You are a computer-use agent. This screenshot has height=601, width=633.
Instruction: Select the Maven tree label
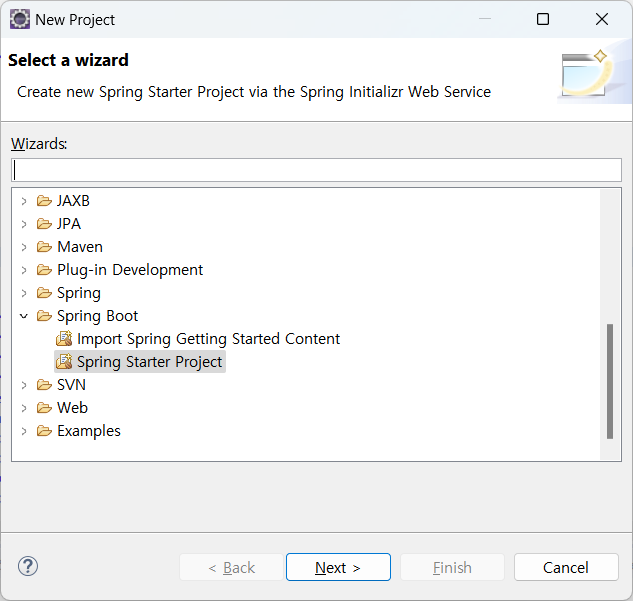coord(80,247)
